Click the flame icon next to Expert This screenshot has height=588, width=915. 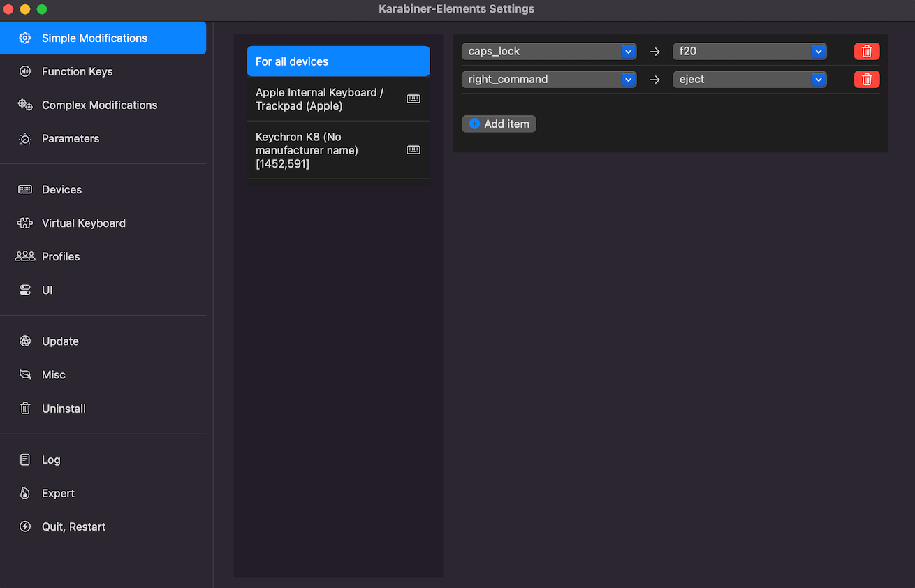pos(25,493)
